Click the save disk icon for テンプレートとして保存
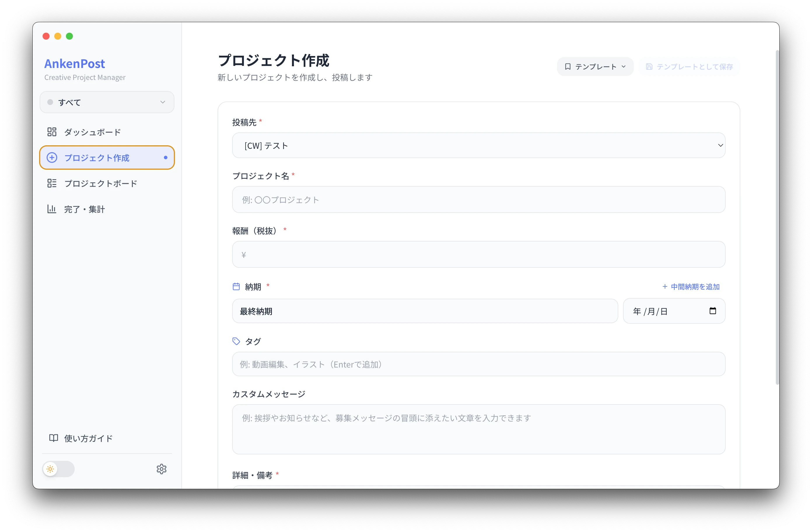The height and width of the screenshot is (532, 812). point(649,66)
